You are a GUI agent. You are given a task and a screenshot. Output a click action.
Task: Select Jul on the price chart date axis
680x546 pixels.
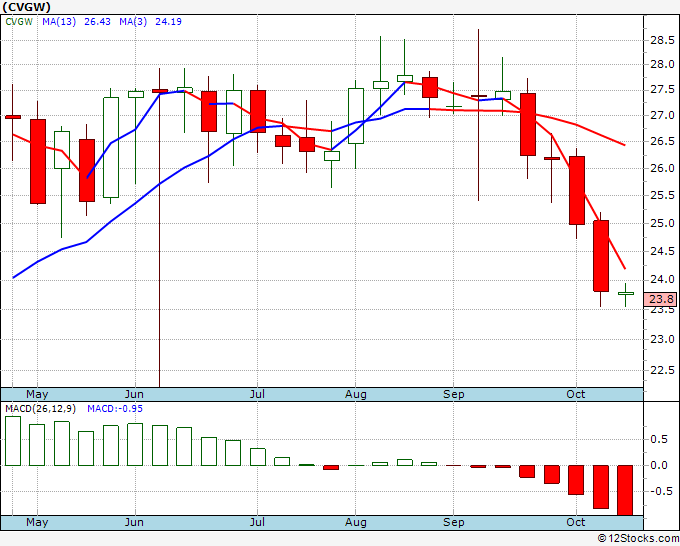[257, 394]
